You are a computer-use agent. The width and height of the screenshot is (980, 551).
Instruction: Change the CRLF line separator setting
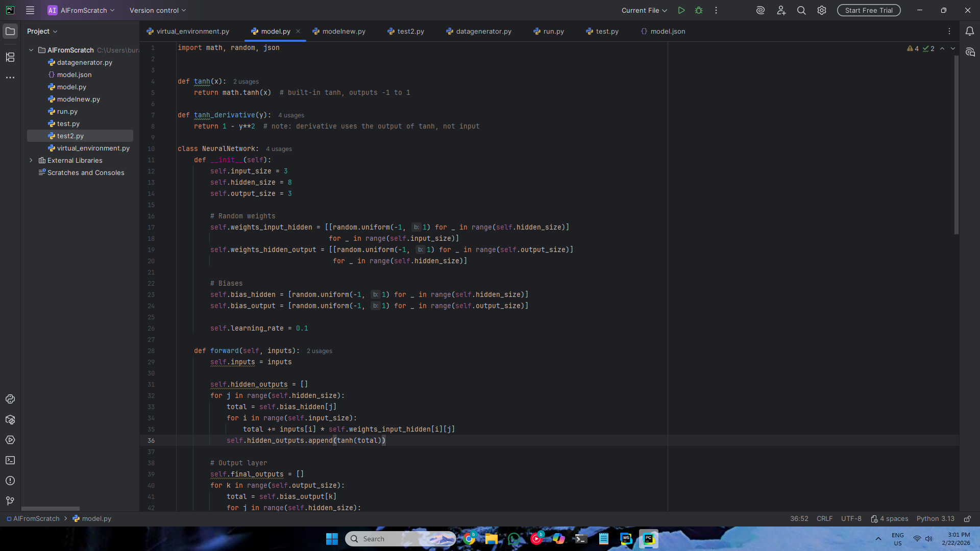tap(824, 519)
